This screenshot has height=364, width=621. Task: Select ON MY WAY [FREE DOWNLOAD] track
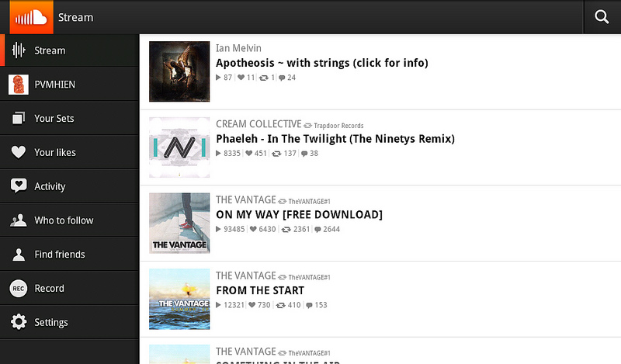(x=299, y=215)
